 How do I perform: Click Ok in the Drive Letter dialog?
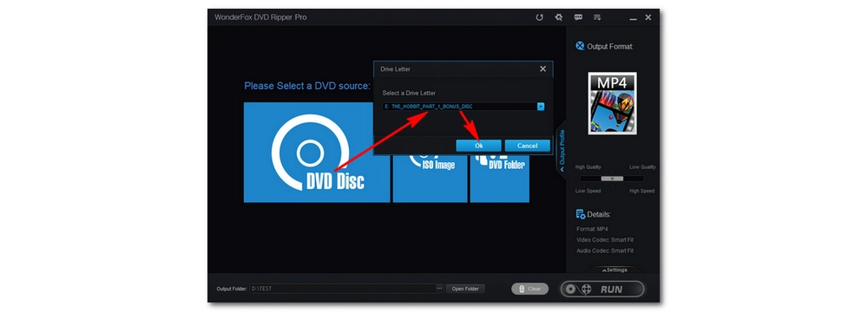[x=479, y=146]
